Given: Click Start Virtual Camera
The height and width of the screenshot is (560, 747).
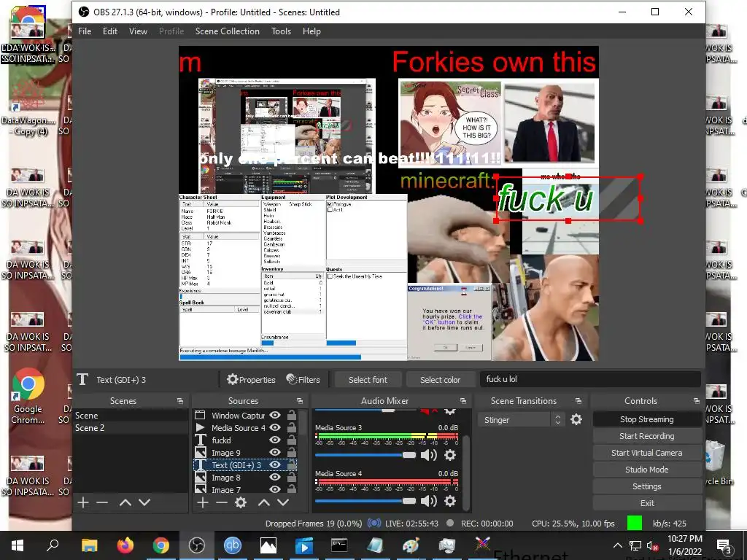Looking at the screenshot, I should click(x=646, y=453).
